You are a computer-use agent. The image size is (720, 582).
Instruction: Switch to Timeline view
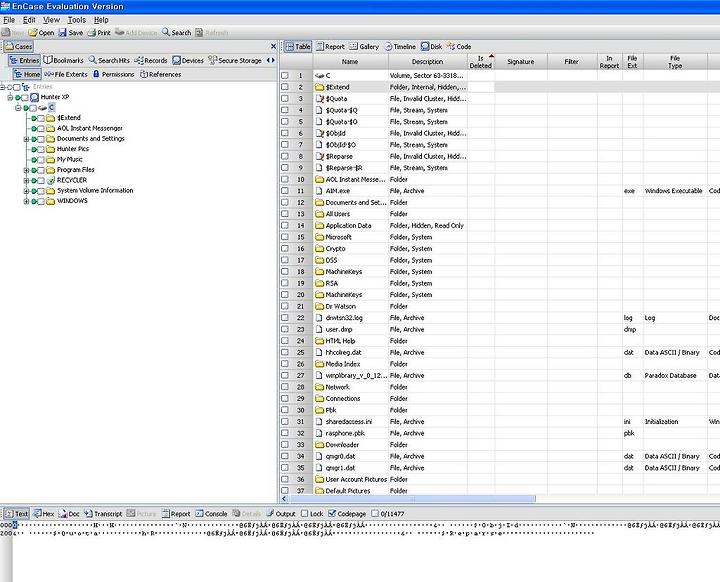tap(399, 46)
